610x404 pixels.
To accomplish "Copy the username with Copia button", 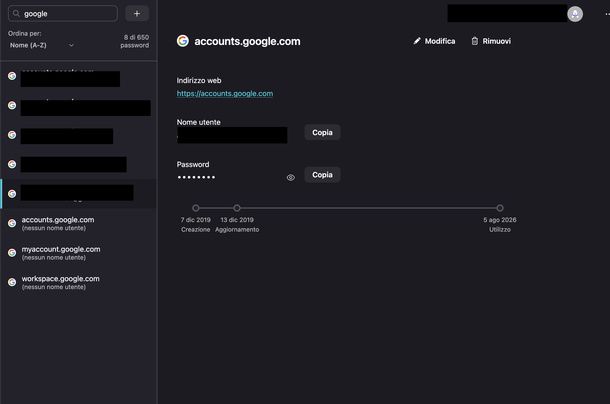I will click(x=322, y=132).
